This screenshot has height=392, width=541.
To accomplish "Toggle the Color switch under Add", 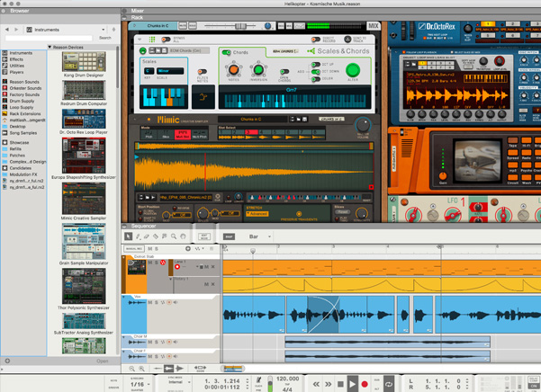I will pos(315,79).
